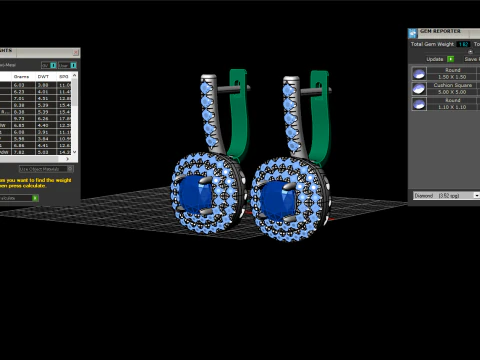Image resolution: width=480 pixels, height=360 pixels.
Task: Close the metal weights panel
Action: pos(76,52)
